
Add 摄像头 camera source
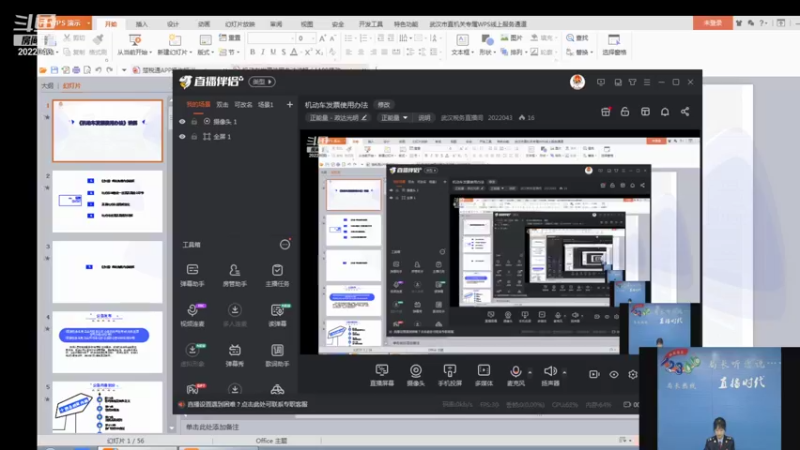(416, 375)
